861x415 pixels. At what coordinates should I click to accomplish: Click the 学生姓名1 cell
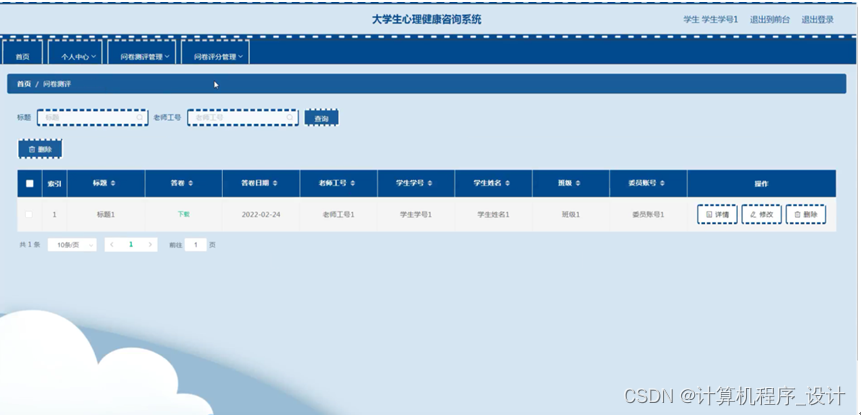(493, 215)
